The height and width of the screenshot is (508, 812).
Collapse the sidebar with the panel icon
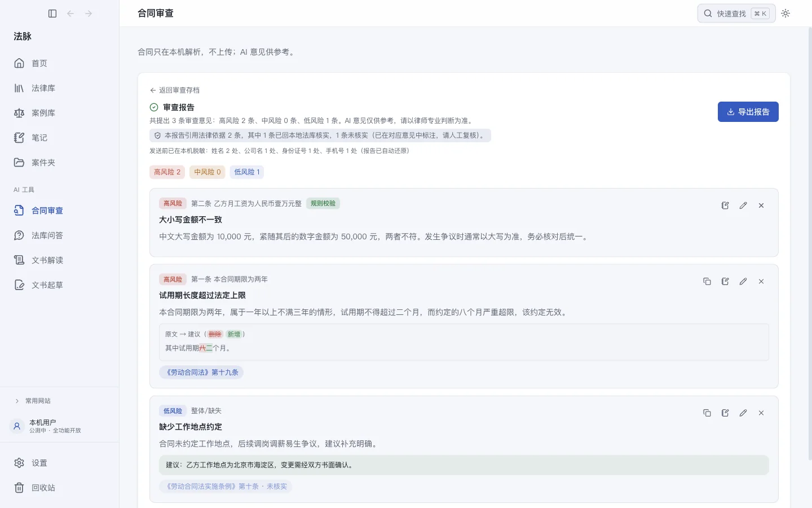[52, 14]
